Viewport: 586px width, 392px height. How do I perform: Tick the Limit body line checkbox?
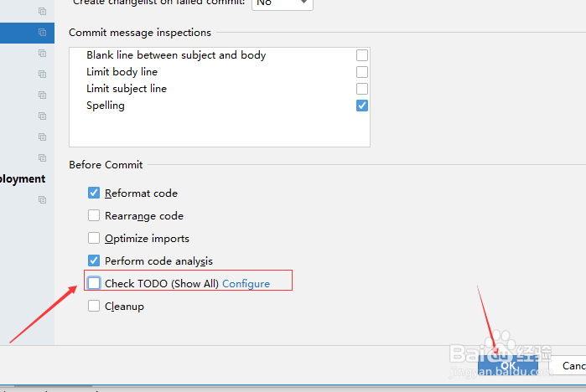[362, 72]
